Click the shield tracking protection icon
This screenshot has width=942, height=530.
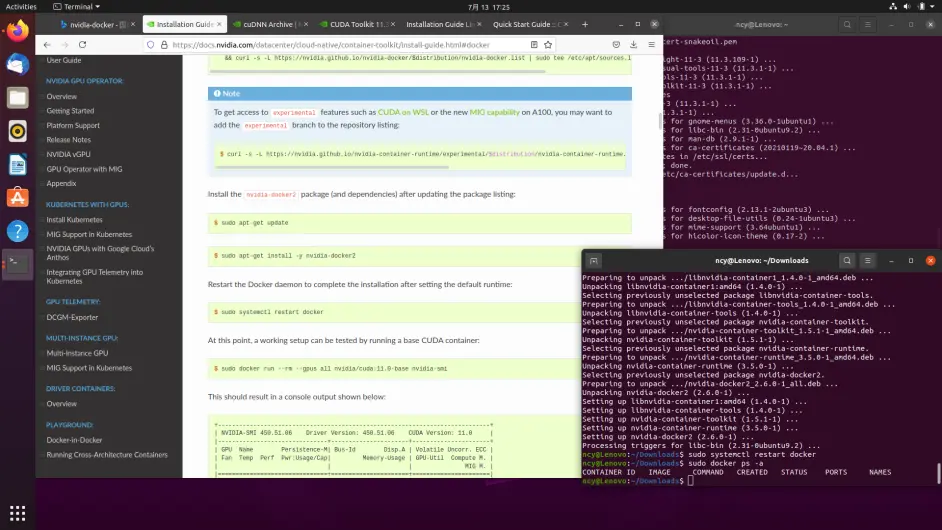point(151,44)
